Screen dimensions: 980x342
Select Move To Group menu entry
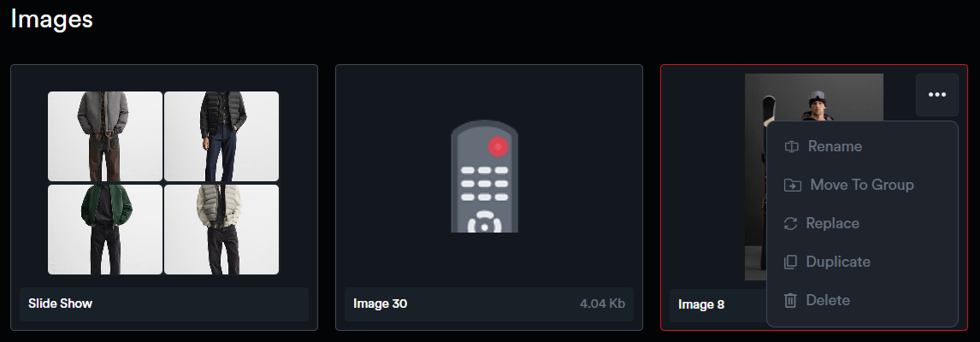click(x=862, y=185)
